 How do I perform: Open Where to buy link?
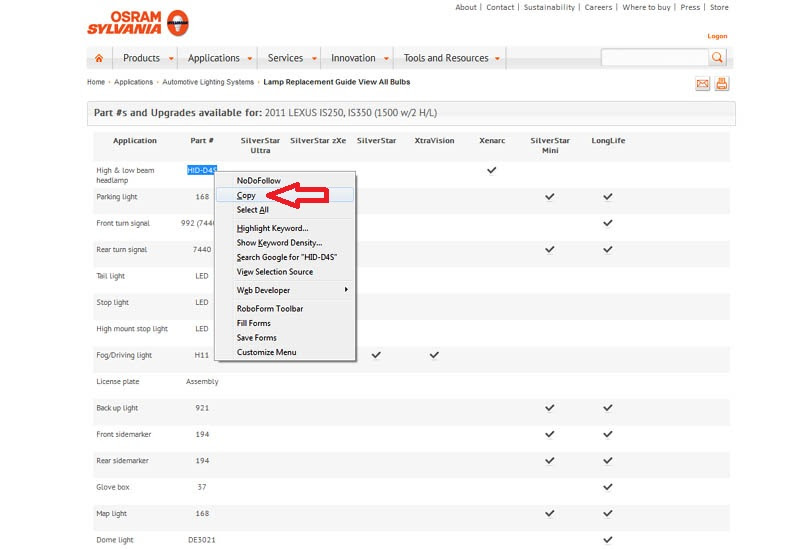click(646, 7)
